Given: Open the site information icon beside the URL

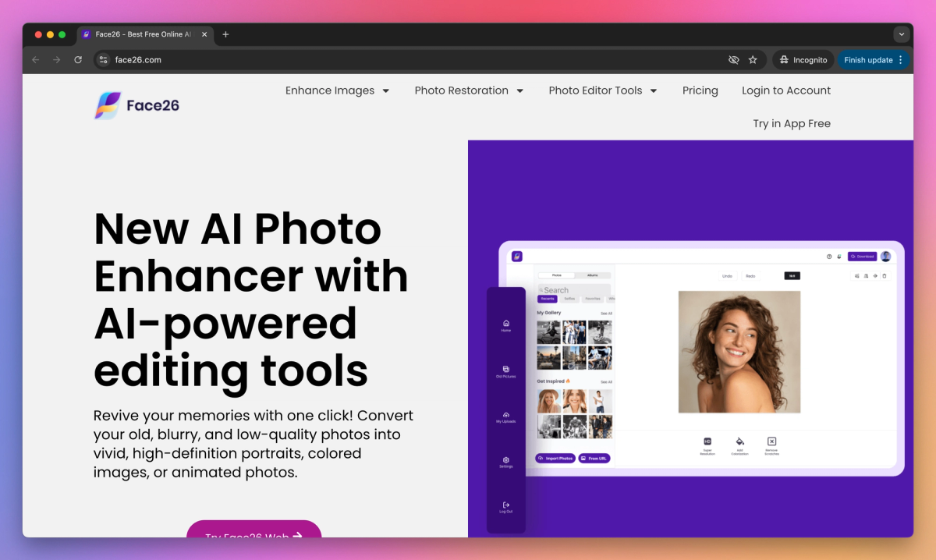Looking at the screenshot, I should (x=104, y=60).
